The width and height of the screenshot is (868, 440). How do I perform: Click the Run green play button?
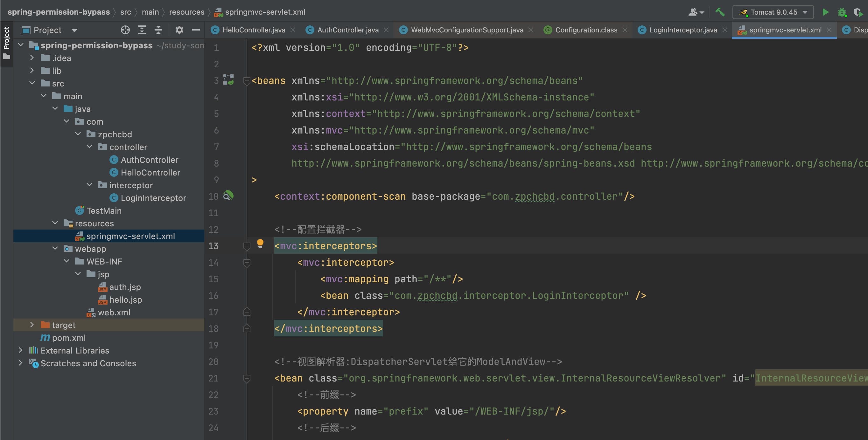[825, 12]
